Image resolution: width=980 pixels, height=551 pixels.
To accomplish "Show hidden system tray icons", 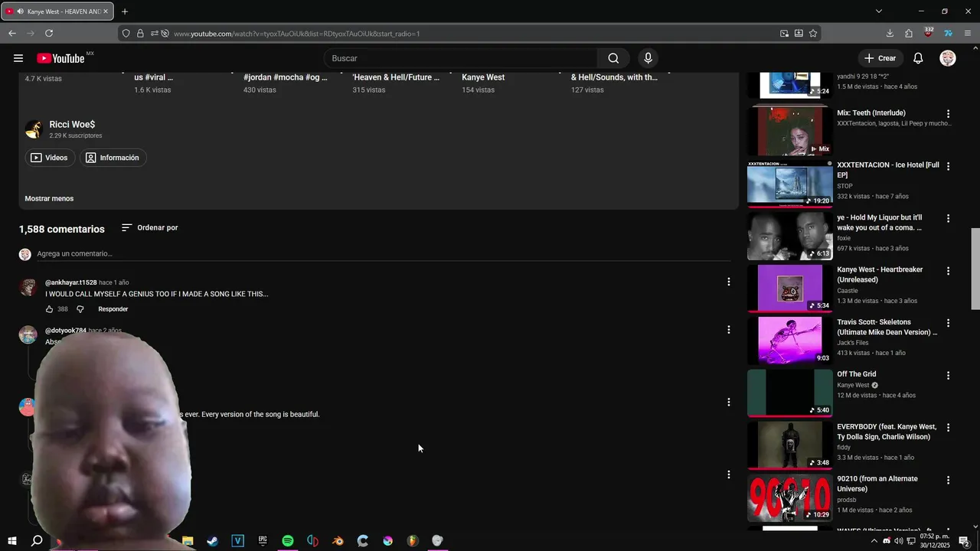I will [874, 541].
